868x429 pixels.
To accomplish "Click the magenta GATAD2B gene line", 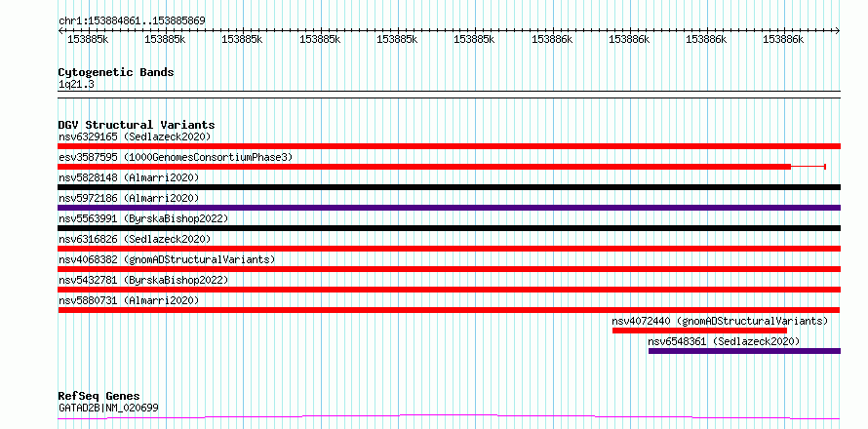I will coord(449,417).
